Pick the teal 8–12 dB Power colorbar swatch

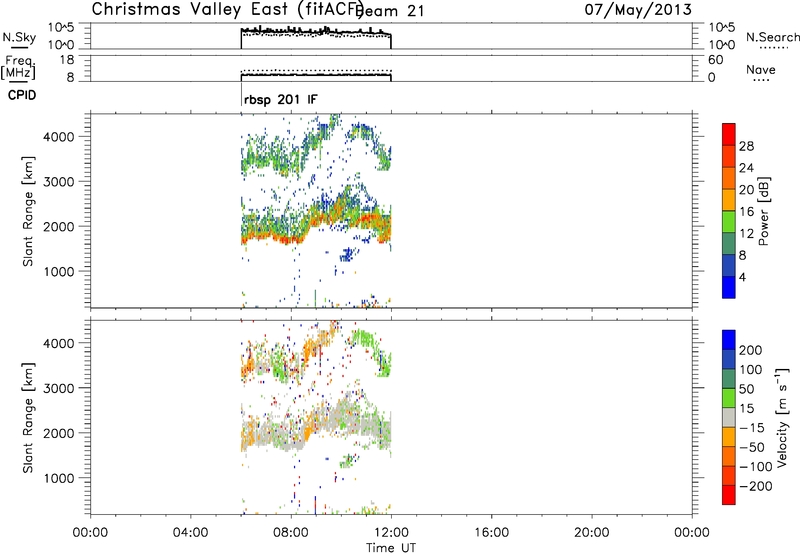[x=729, y=244]
